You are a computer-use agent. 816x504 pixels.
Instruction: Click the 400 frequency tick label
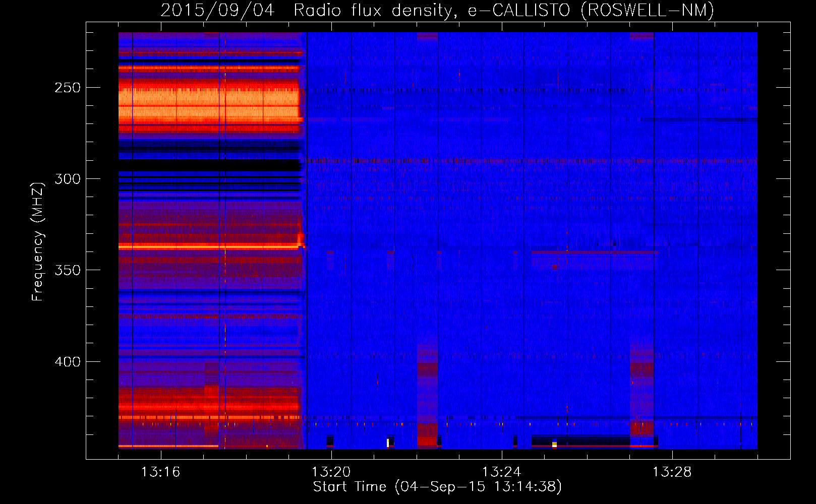[68, 362]
